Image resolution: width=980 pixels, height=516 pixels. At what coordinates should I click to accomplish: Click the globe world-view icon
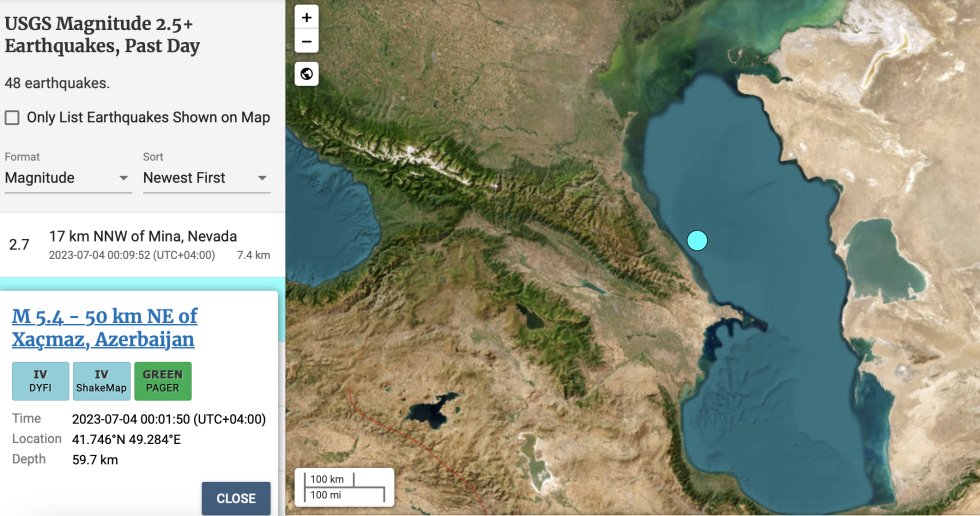(306, 74)
